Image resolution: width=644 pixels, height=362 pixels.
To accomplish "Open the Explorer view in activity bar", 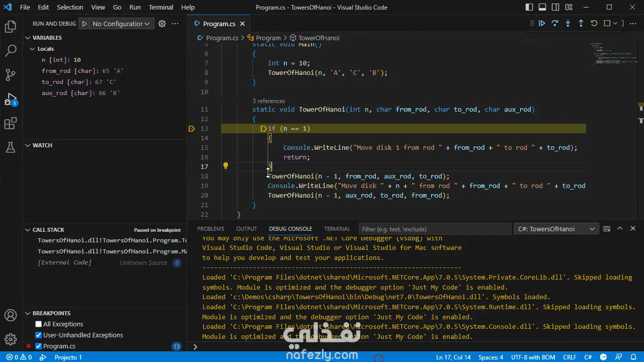I will click(11, 27).
